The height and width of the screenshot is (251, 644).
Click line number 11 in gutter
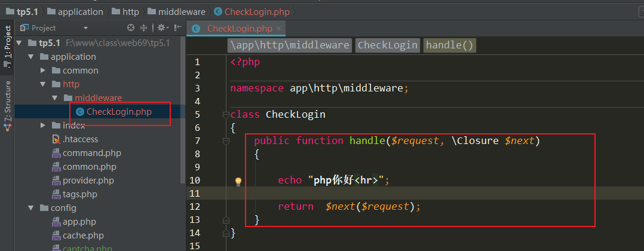[195, 193]
